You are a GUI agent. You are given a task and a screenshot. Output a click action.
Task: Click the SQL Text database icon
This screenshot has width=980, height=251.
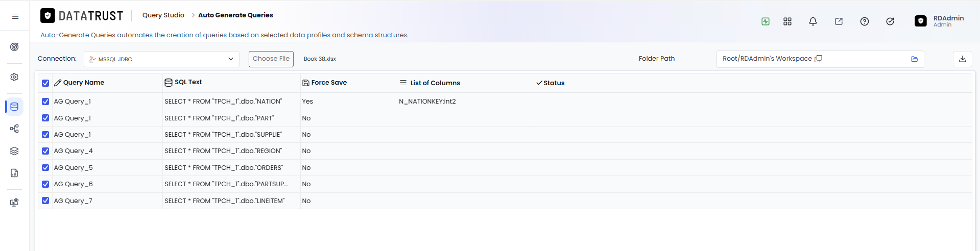[x=169, y=83]
